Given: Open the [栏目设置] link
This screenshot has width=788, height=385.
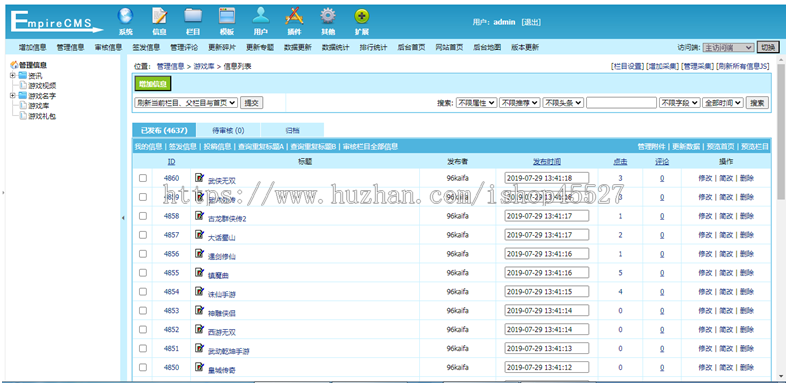Looking at the screenshot, I should (627, 66).
